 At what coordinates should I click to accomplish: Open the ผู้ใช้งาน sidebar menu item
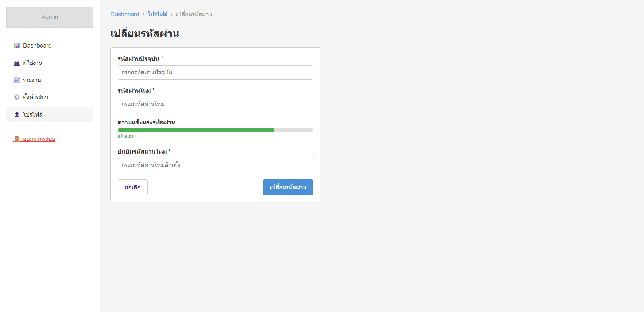33,63
